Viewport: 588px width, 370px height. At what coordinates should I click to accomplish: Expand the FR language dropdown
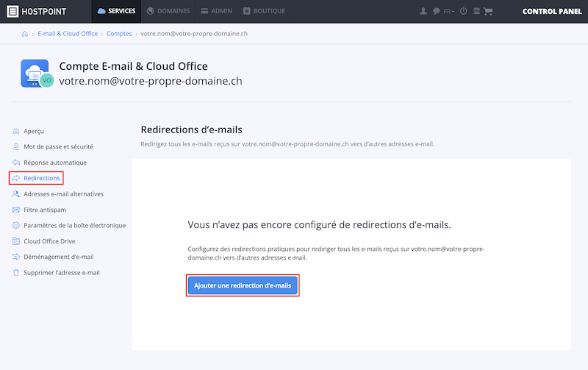pos(449,12)
